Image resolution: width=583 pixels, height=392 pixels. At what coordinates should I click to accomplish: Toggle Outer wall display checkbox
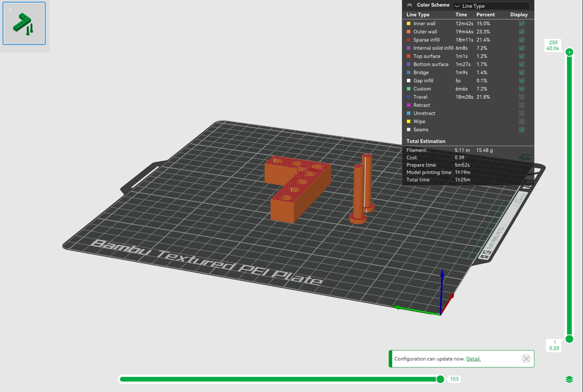click(x=522, y=32)
